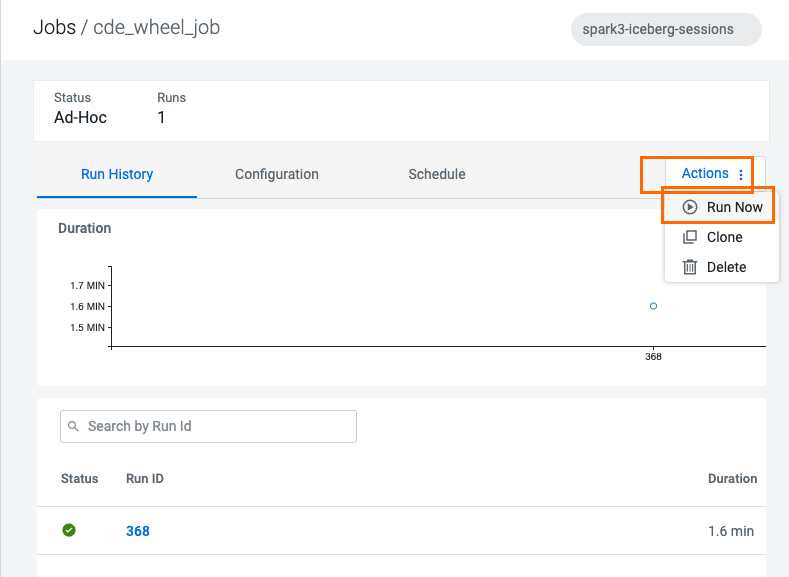Click the green success check icon
This screenshot has height=577, width=789.
point(69,530)
